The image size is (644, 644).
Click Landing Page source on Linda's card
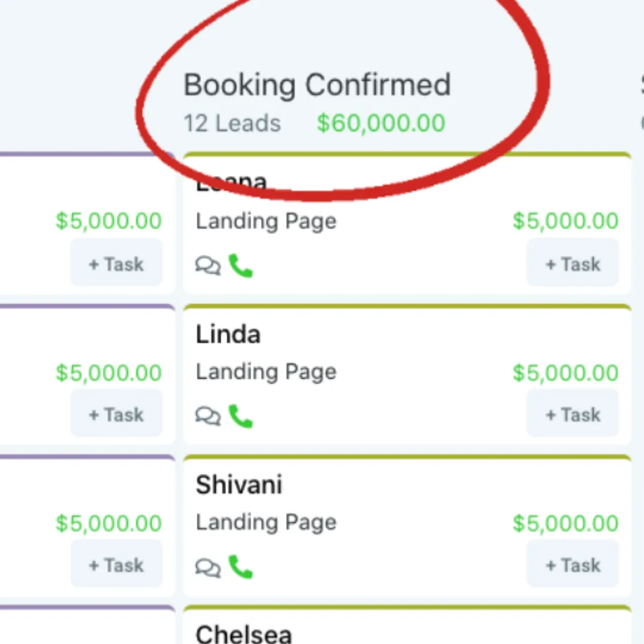266,372
